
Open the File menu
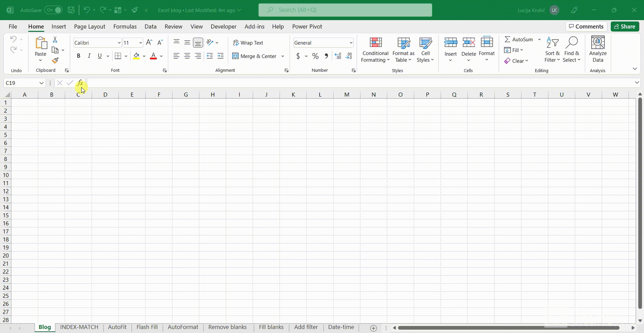(13, 27)
